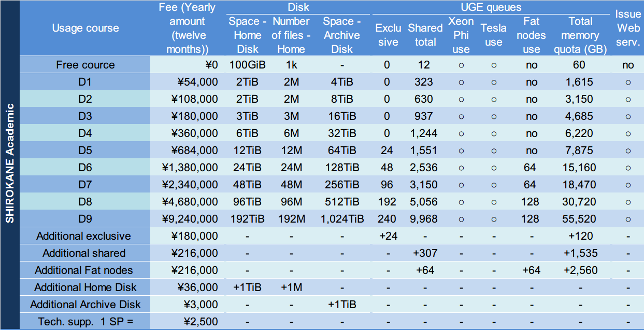Select the 'Free cource' row label
This screenshot has width=644, height=330.
85,65
